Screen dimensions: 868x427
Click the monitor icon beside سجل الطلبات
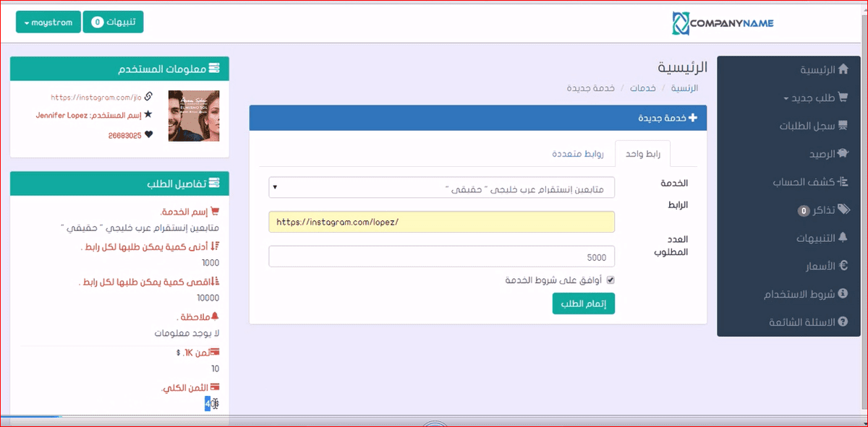point(843,126)
